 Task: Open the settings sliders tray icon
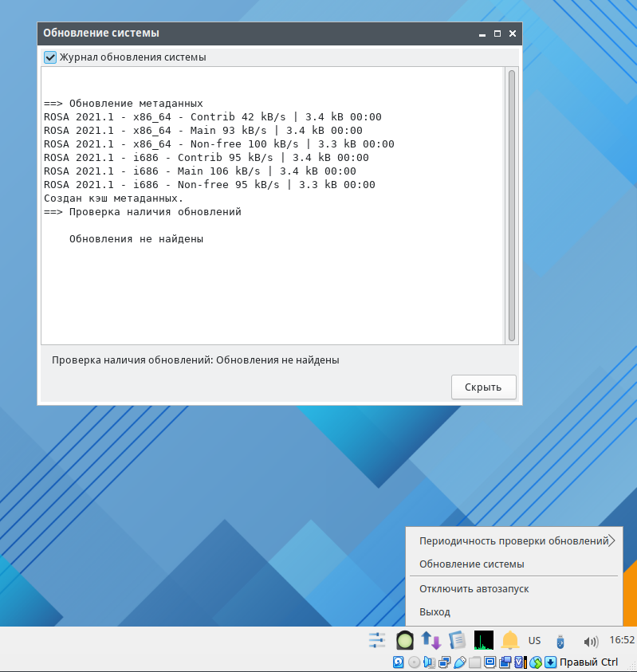[x=377, y=640]
